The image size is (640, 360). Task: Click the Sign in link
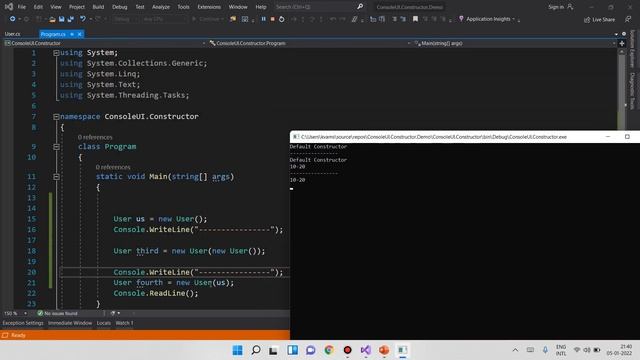pos(556,7)
